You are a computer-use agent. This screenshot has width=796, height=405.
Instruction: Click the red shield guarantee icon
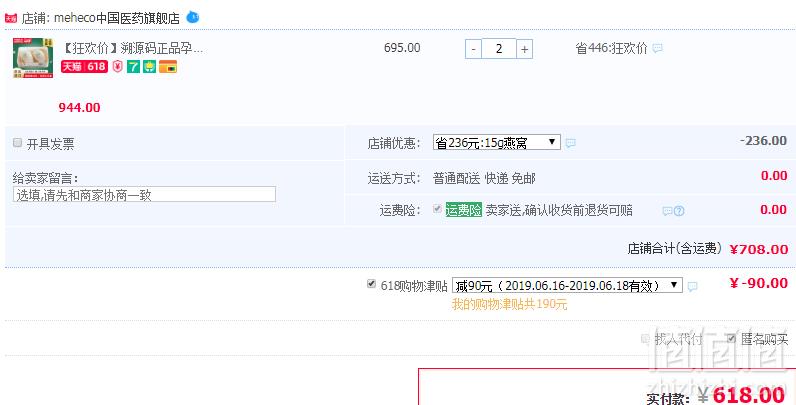pyautogui.click(x=118, y=66)
